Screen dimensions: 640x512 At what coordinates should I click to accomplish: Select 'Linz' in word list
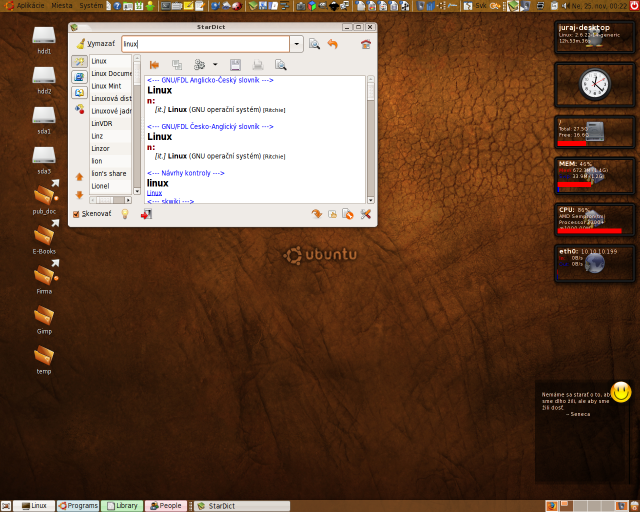[110, 136]
